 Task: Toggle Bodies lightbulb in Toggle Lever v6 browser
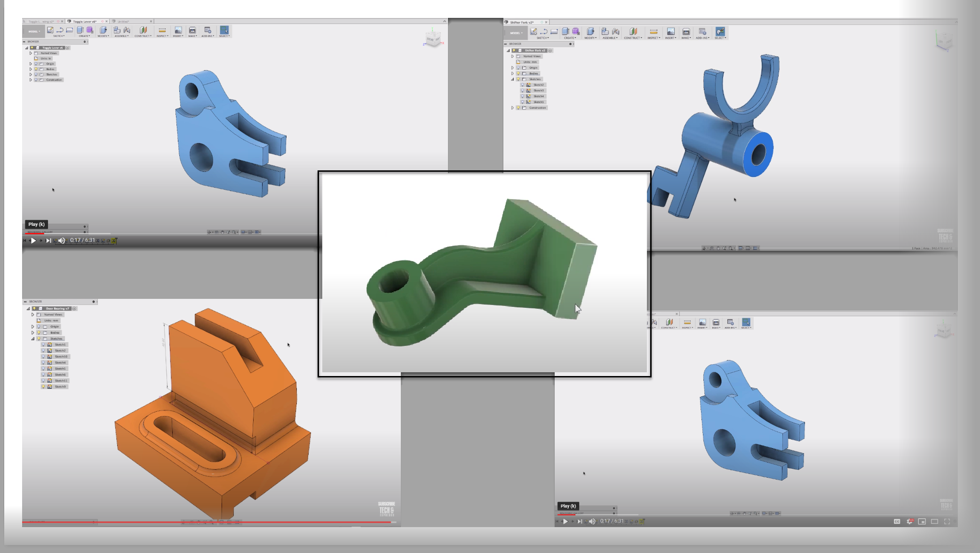point(36,69)
